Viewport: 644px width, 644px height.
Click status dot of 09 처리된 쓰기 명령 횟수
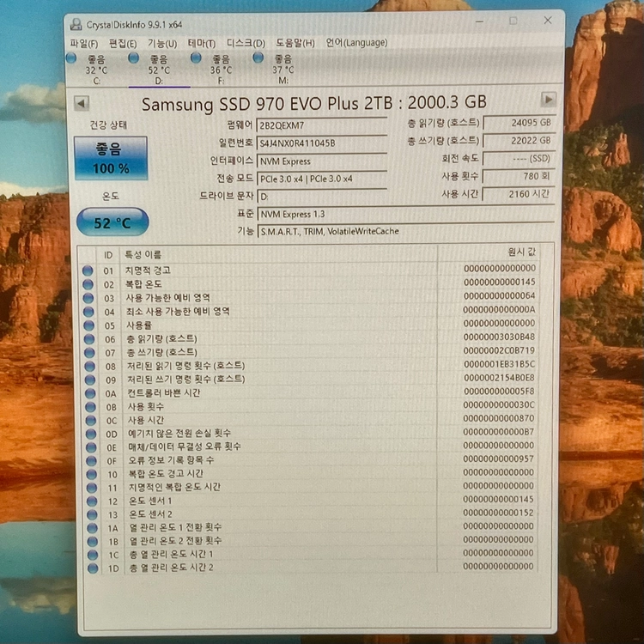click(90, 380)
